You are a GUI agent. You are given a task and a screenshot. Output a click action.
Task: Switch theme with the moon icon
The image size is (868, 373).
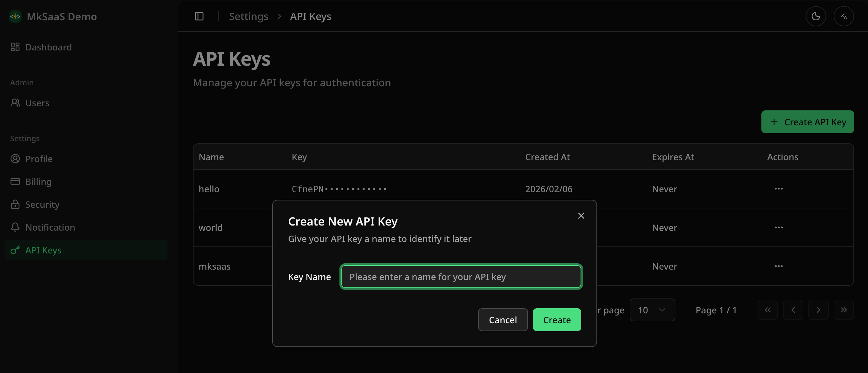(815, 16)
